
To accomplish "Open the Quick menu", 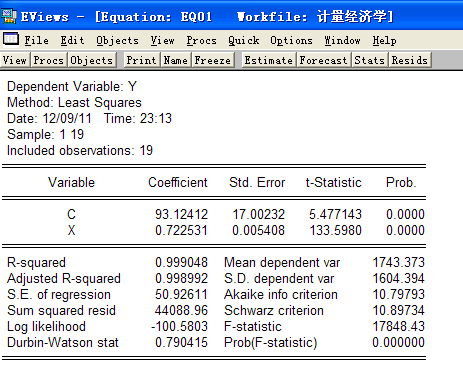I will click(x=244, y=40).
